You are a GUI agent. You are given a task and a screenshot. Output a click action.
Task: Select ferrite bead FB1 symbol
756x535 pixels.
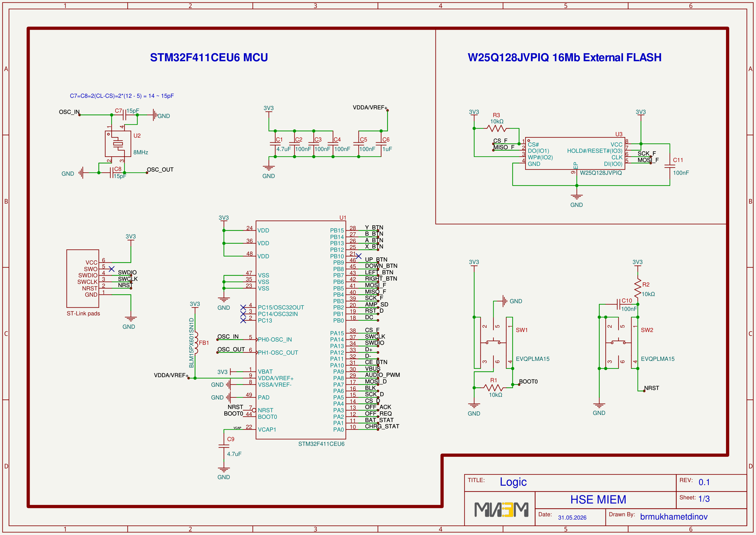coord(196,343)
